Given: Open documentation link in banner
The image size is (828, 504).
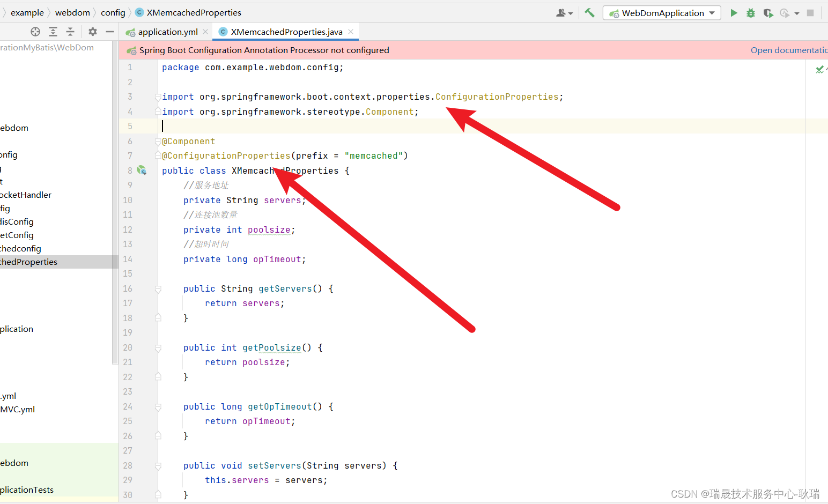Looking at the screenshot, I should [x=789, y=50].
